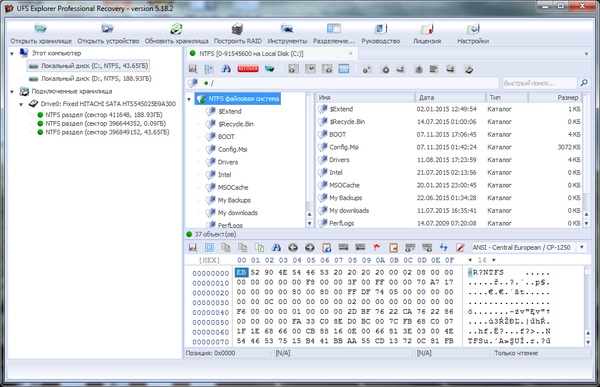600x387 pixels.
Task: Click the Открыть хранилище toolbar icon
Action: [41, 29]
